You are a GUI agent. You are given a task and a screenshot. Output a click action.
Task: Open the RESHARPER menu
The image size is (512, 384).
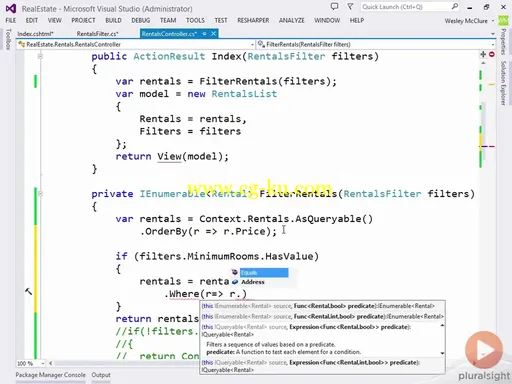(x=253, y=20)
